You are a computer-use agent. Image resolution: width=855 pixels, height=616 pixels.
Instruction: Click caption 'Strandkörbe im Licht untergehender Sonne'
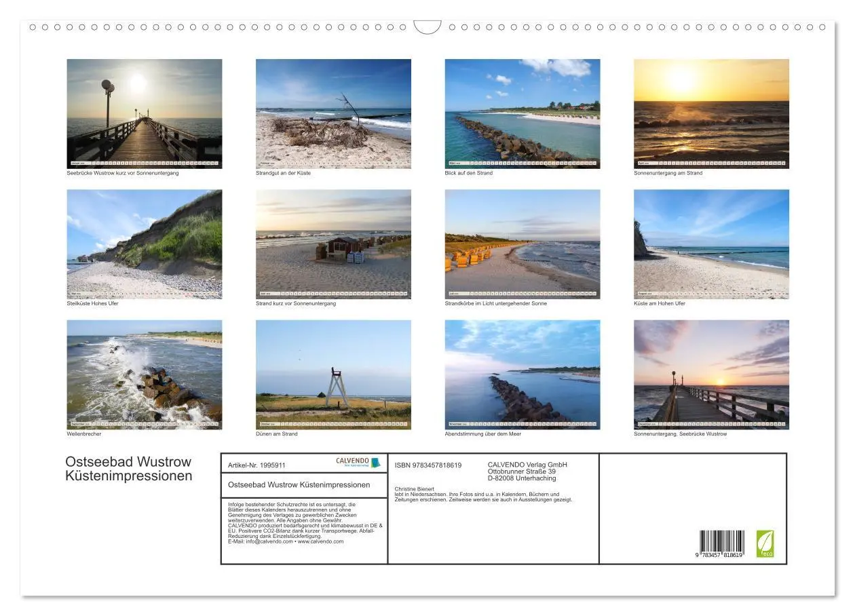[496, 303]
